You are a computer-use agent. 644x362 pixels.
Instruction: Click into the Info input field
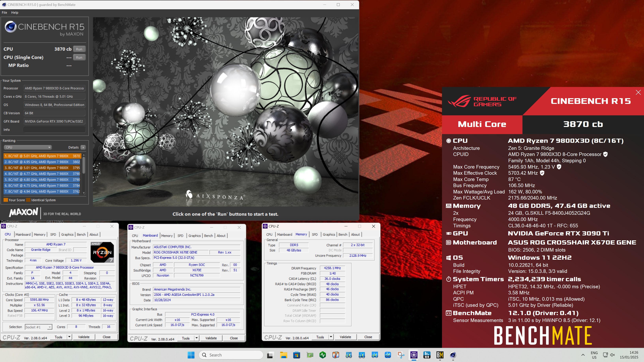pyautogui.click(x=54, y=130)
